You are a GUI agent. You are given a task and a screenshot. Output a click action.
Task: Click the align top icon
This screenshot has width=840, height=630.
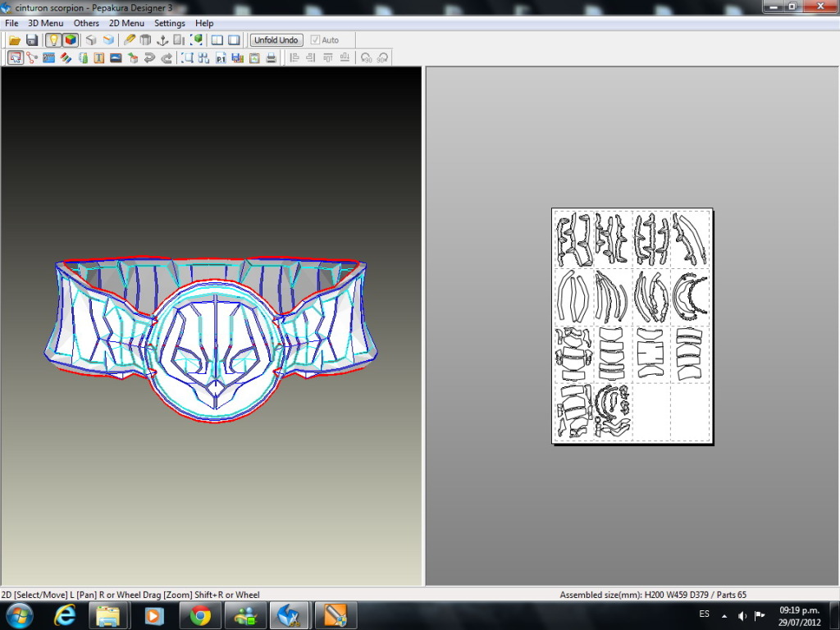click(x=328, y=58)
